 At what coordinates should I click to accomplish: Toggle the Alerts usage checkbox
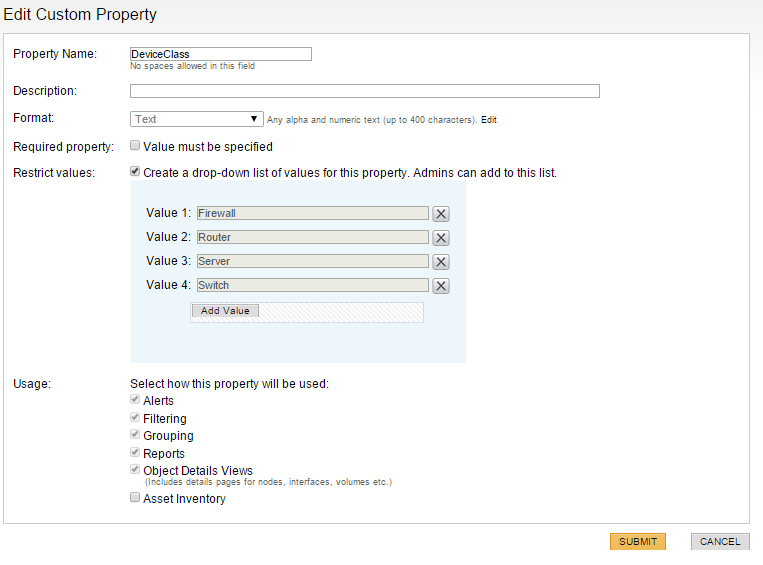(x=135, y=401)
